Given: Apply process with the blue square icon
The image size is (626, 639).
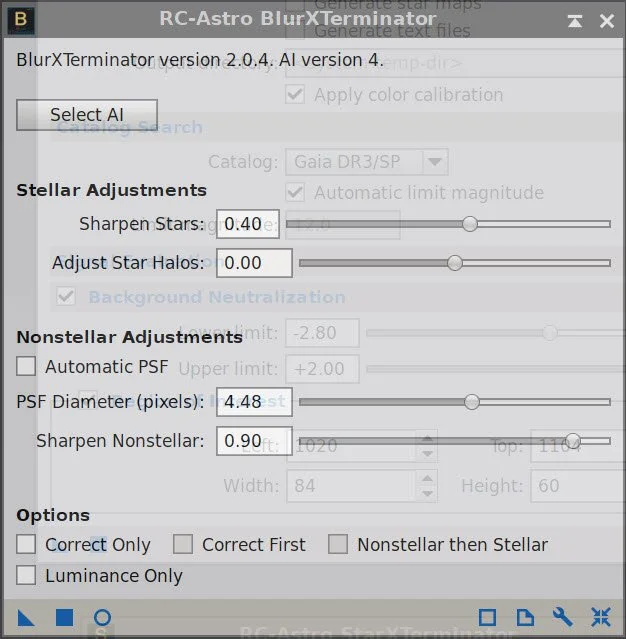Looking at the screenshot, I should coord(64,617).
